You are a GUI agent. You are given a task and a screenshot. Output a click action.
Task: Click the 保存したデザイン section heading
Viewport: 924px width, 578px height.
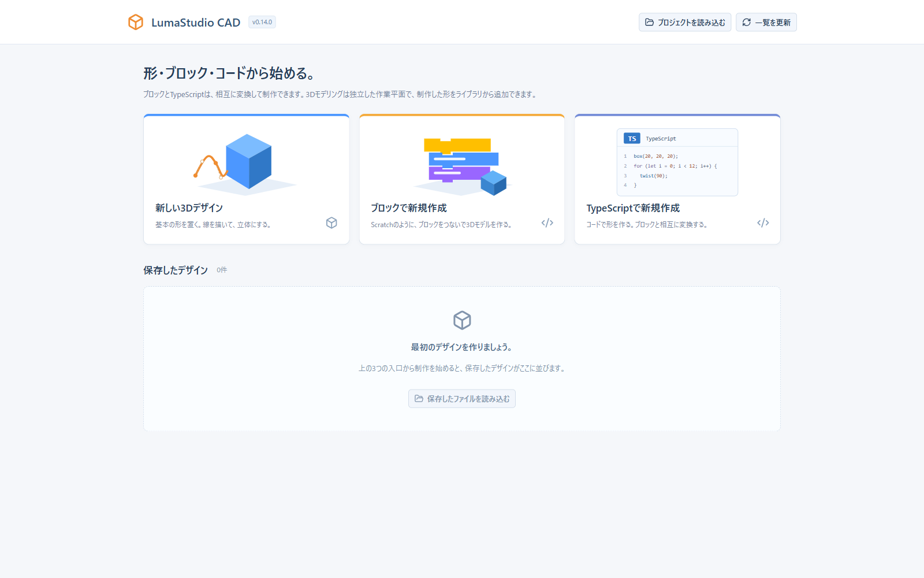pos(176,270)
